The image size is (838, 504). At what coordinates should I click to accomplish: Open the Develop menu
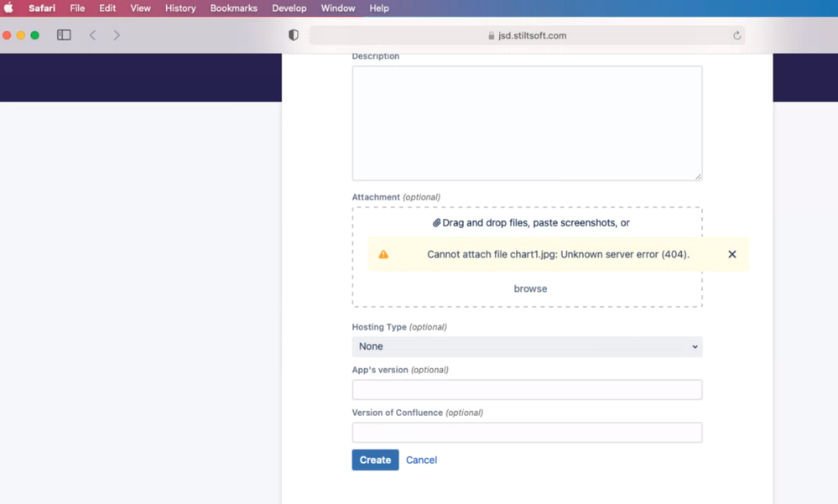click(x=289, y=8)
